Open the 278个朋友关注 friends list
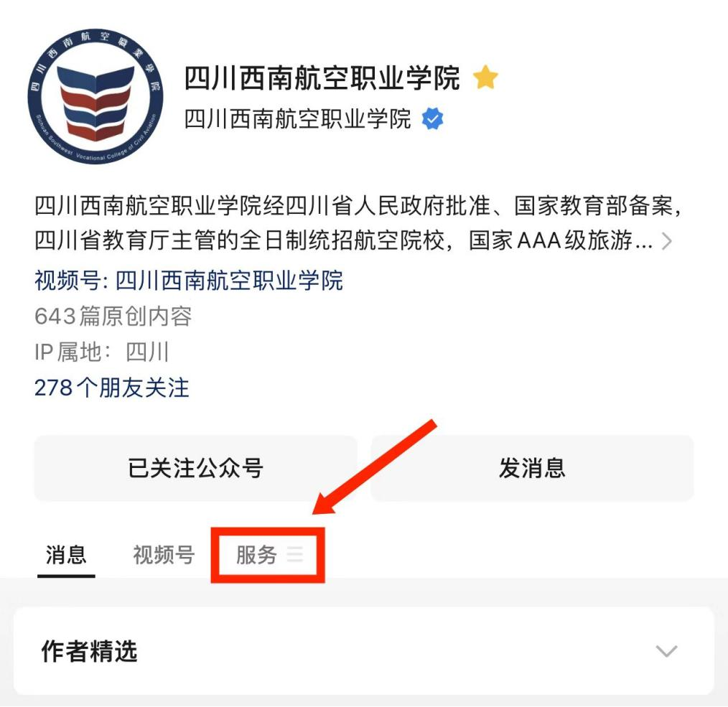Viewport: 728px width, 707px height. pos(112,388)
